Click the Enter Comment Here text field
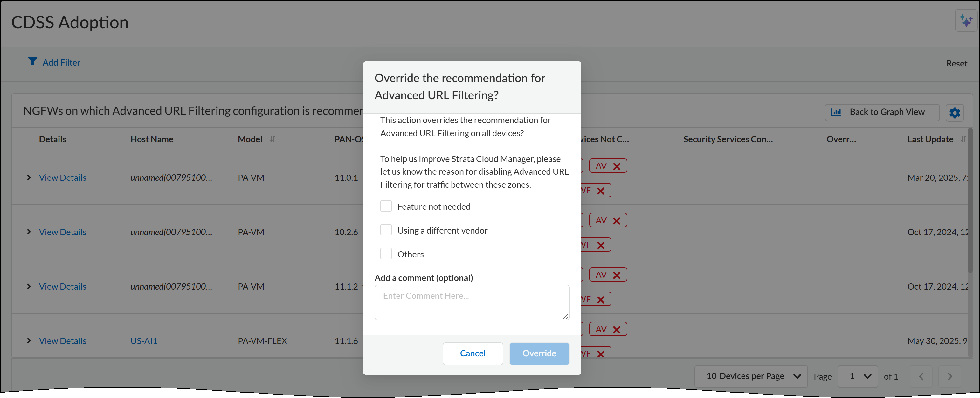Viewport: 980px width, 398px height. (472, 303)
